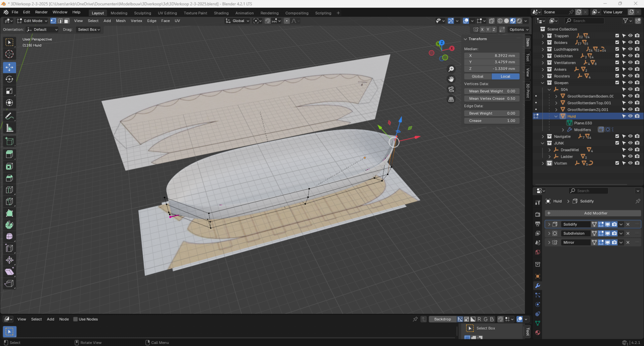Select the Shear tool
This screenshot has width=644, height=346.
click(x=9, y=272)
